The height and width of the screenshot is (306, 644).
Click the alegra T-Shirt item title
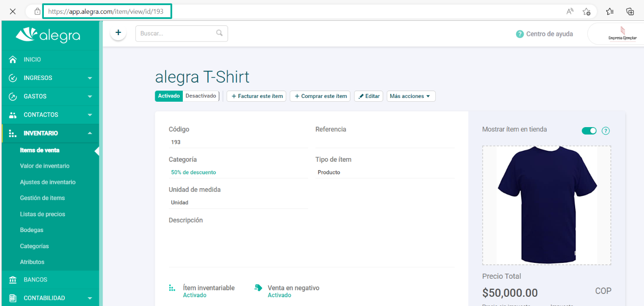point(202,77)
